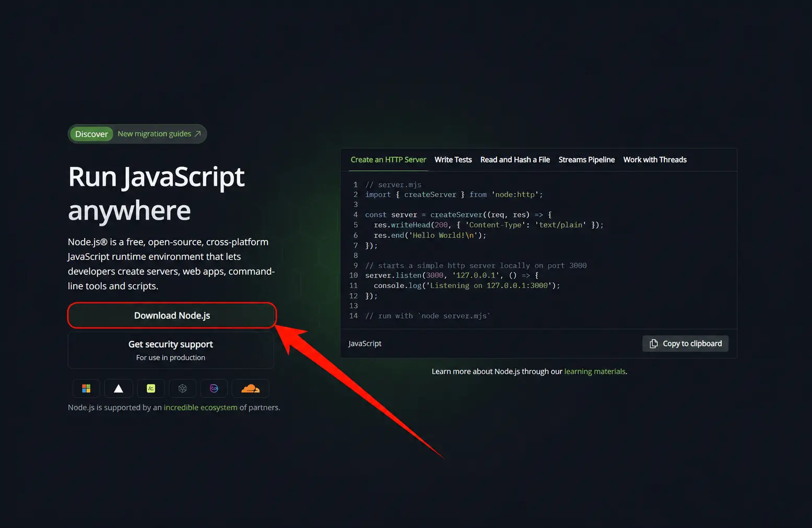Switch to the Write Tests tab
The height and width of the screenshot is (528, 812).
[453, 160]
